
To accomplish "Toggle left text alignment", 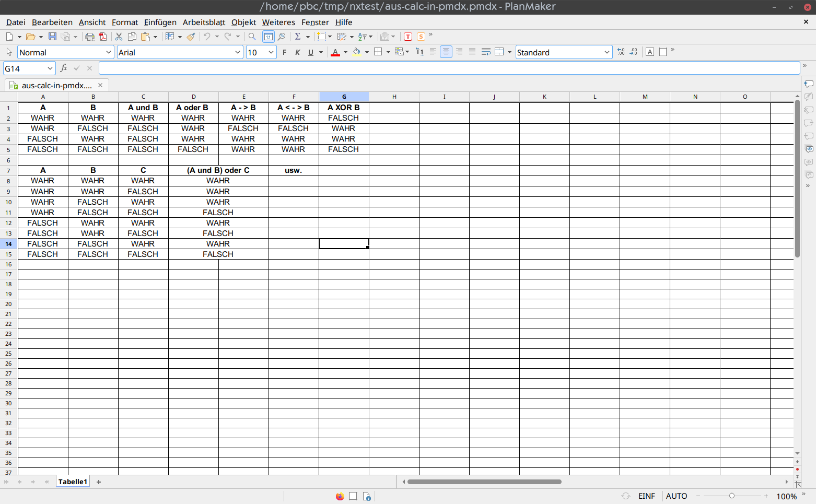I will point(433,52).
